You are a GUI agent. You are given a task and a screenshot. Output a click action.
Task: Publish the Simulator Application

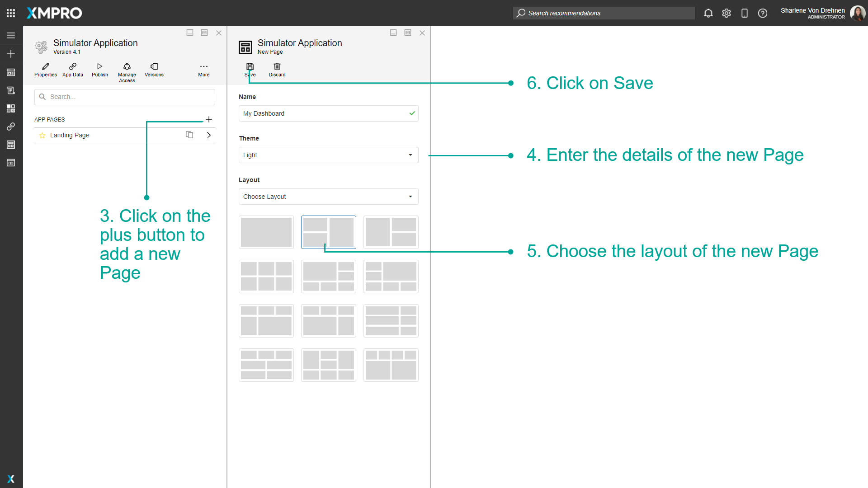click(x=99, y=70)
